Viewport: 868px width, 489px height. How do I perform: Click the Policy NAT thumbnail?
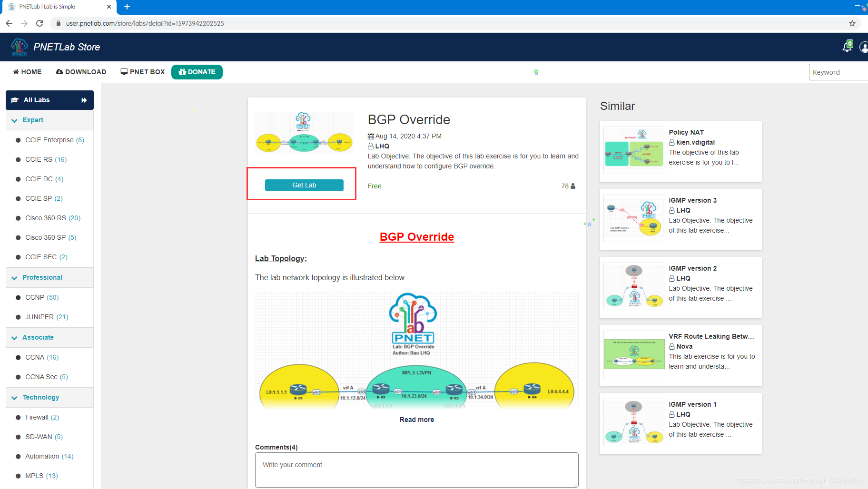point(634,150)
